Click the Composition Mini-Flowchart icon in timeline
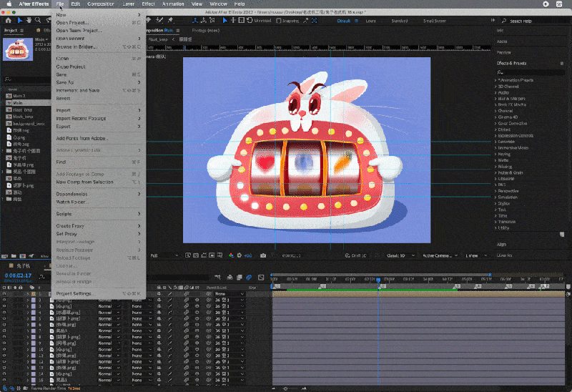The image size is (572, 392). [x=218, y=278]
